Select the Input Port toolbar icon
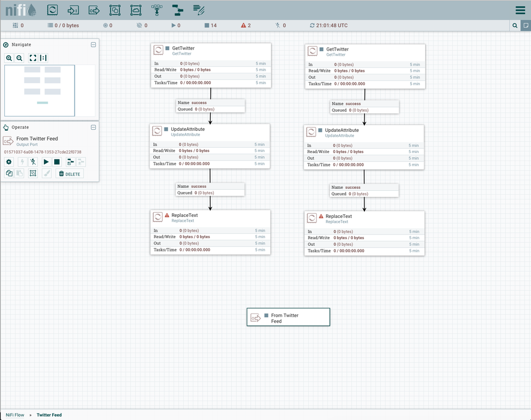The width and height of the screenshot is (531, 420). point(73,10)
